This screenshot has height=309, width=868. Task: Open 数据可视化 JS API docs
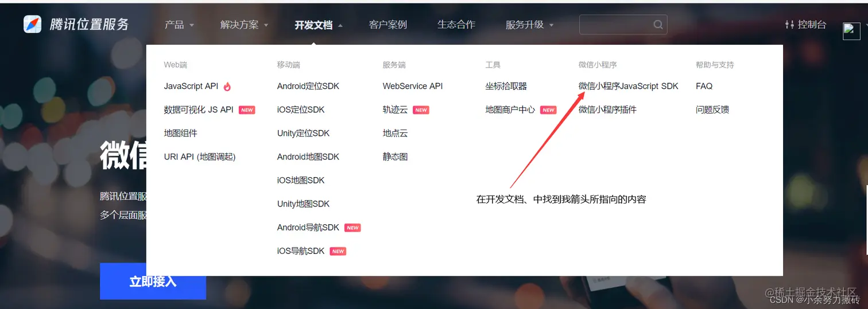click(x=199, y=110)
